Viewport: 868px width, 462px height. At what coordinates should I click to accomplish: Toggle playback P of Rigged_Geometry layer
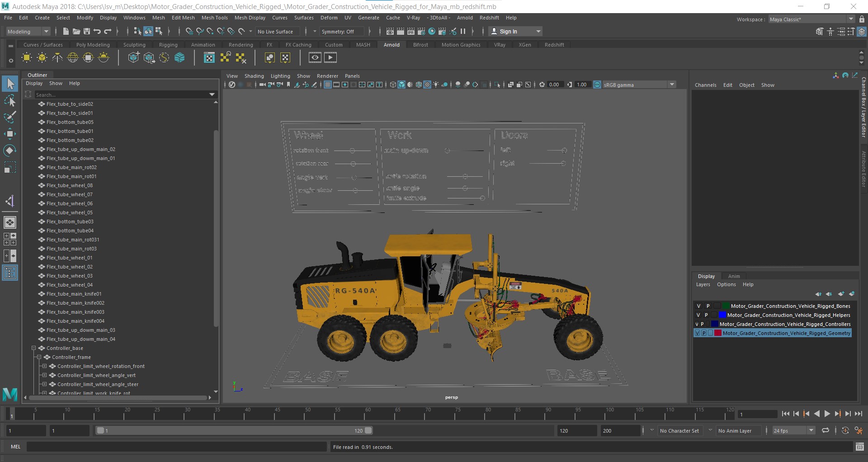click(x=704, y=333)
